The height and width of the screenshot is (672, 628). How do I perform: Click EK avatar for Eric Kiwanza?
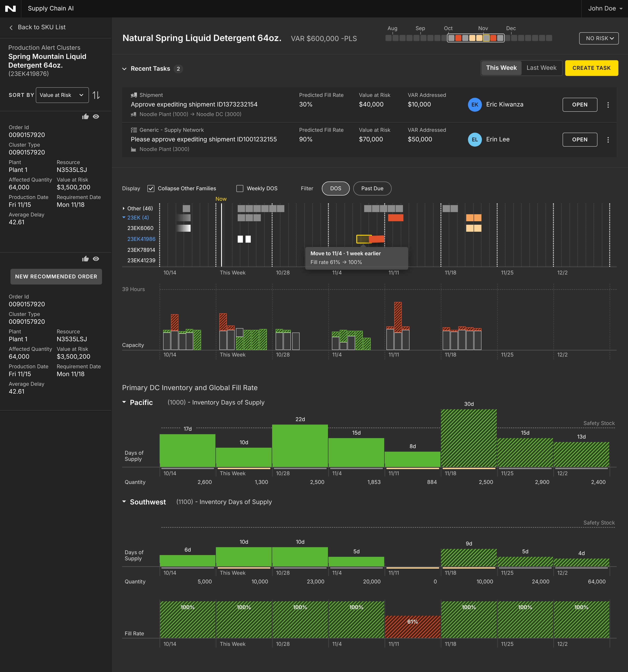coord(475,105)
